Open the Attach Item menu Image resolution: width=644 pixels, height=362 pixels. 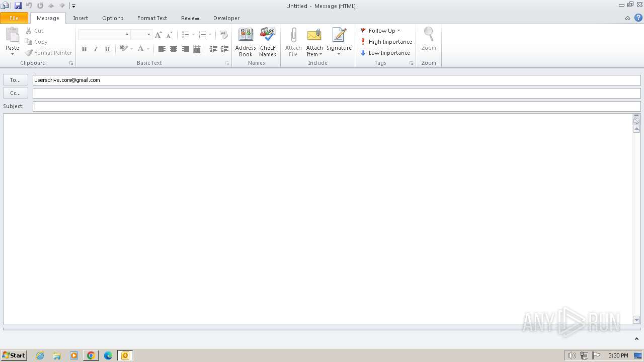314,42
